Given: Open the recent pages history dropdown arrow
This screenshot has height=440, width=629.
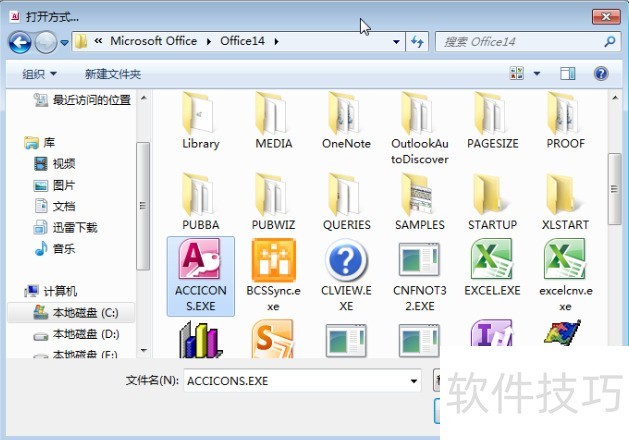Looking at the screenshot, I should pos(65,42).
